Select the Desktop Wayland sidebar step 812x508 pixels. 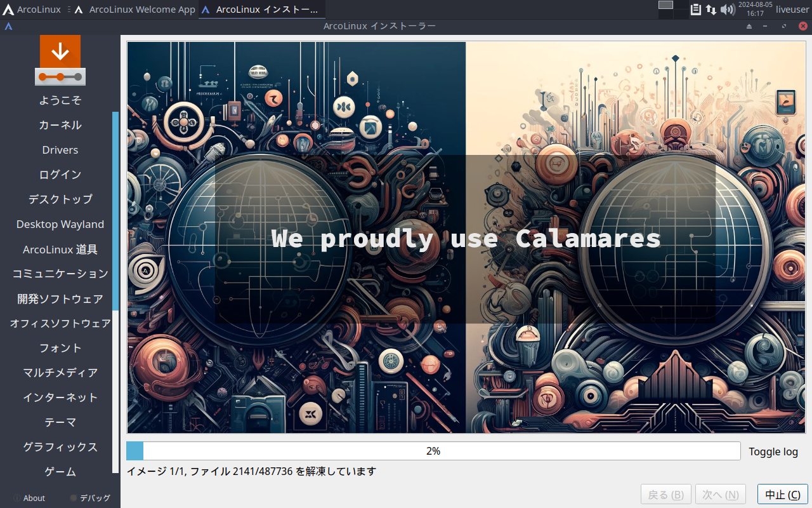coord(60,224)
